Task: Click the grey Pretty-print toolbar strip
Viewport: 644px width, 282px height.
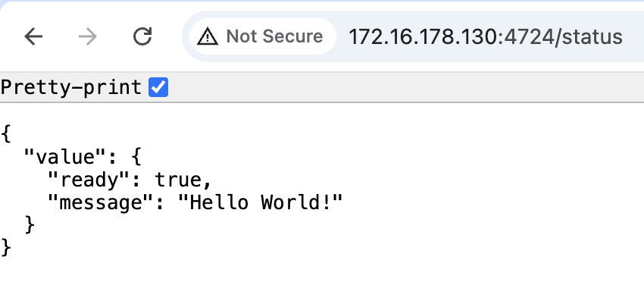Action: [322, 87]
